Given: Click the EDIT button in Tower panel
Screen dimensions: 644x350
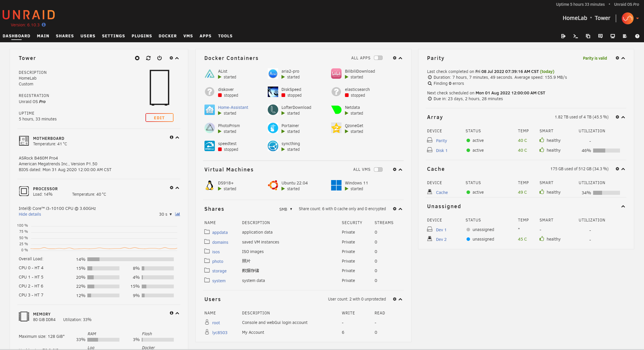Looking at the screenshot, I should [159, 118].
